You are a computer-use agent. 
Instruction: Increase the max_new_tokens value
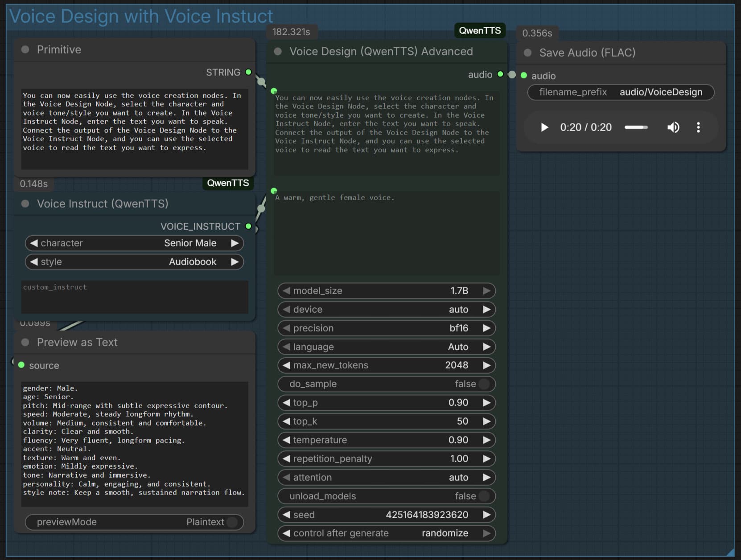[486, 365]
